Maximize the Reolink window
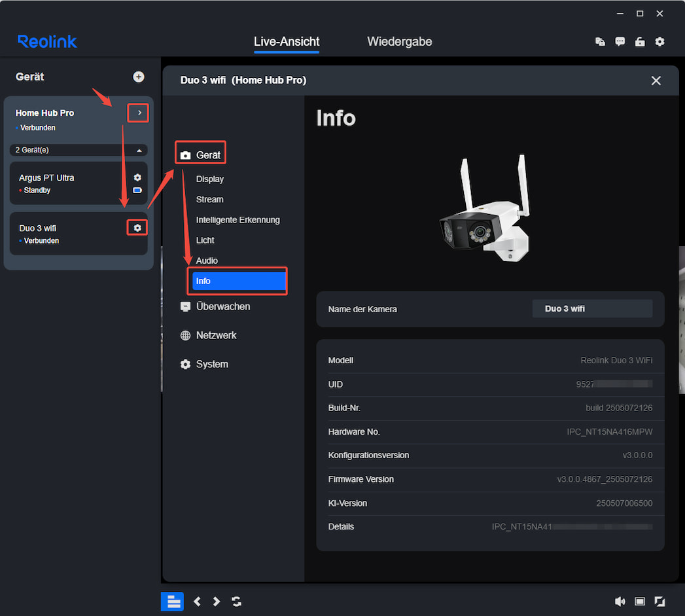685x616 pixels. point(640,14)
